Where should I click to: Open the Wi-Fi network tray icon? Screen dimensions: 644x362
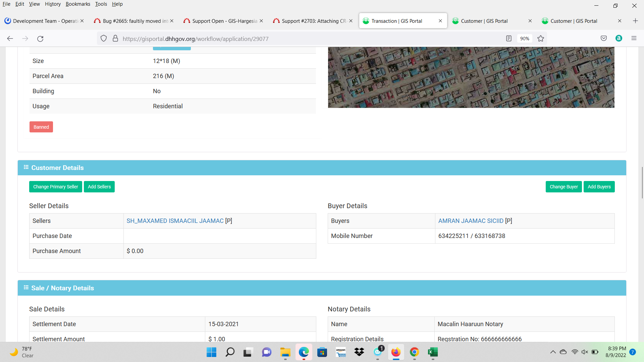575,352
